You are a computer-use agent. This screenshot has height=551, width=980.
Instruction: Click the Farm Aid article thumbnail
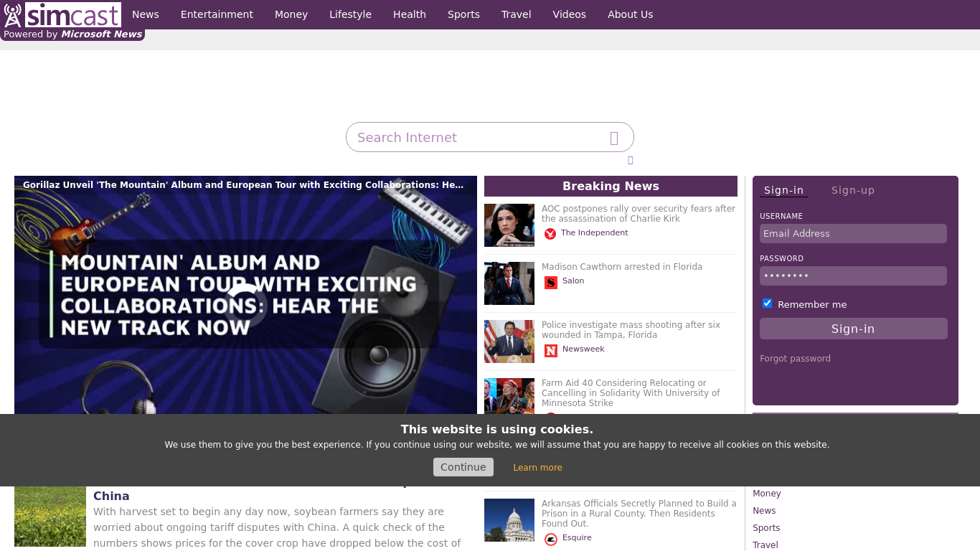point(509,396)
